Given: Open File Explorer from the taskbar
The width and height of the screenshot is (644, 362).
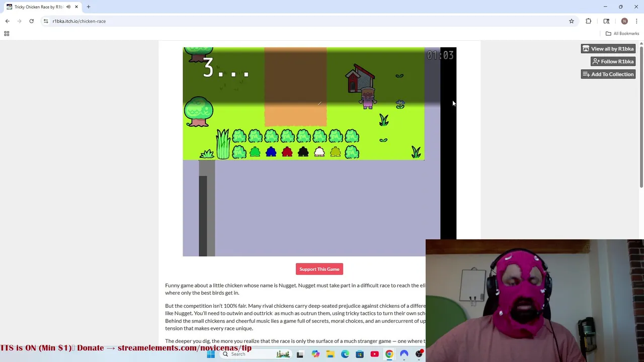Looking at the screenshot, I should click(330, 354).
